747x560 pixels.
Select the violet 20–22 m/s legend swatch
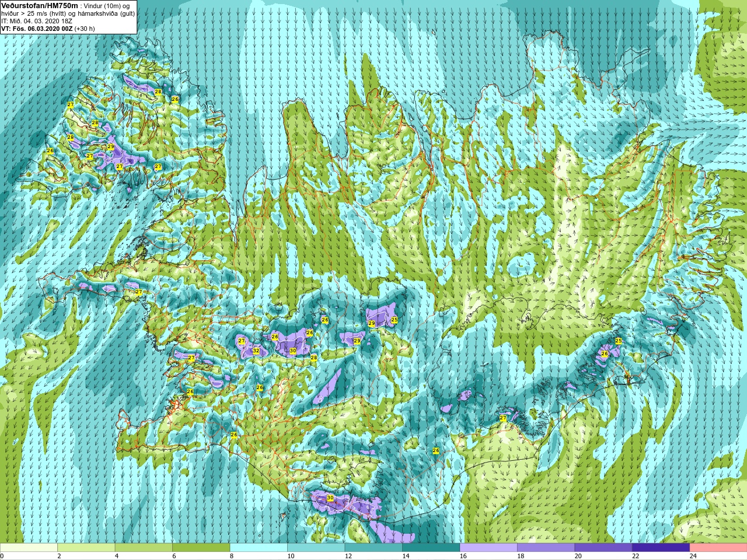point(603,548)
